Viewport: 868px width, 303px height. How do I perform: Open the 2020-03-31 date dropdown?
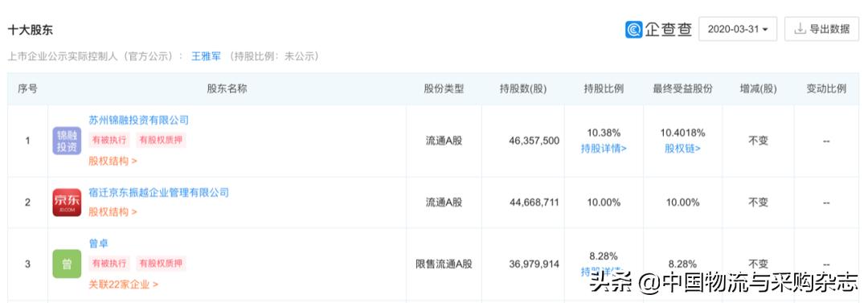737,30
